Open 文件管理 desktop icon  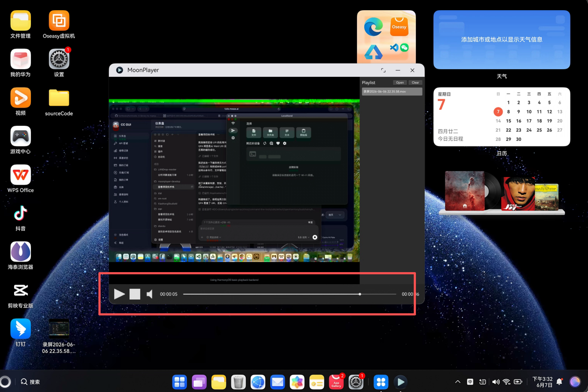point(20,25)
